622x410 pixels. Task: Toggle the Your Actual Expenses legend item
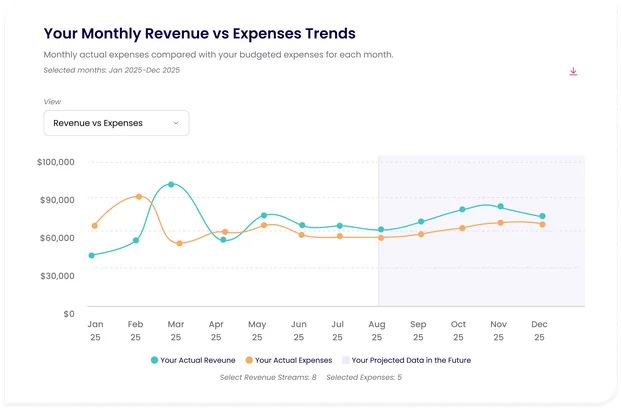289,360
